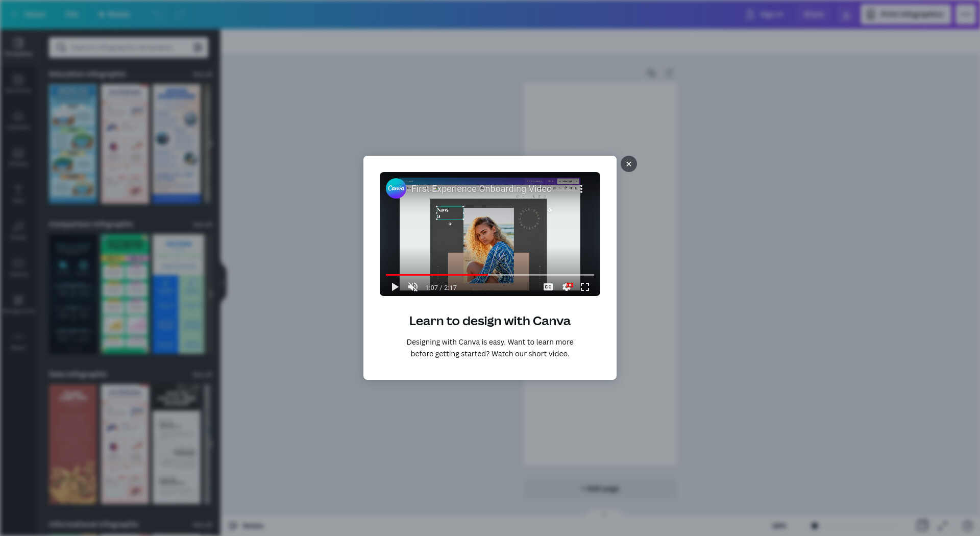This screenshot has height=536, width=980.
Task: Open the filter icon in the search box
Action: 198,47
